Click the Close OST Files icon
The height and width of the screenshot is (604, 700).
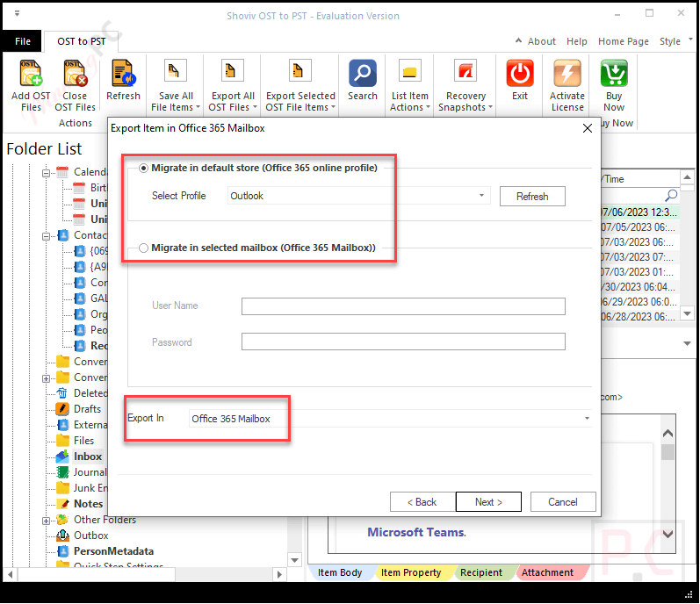pos(75,73)
